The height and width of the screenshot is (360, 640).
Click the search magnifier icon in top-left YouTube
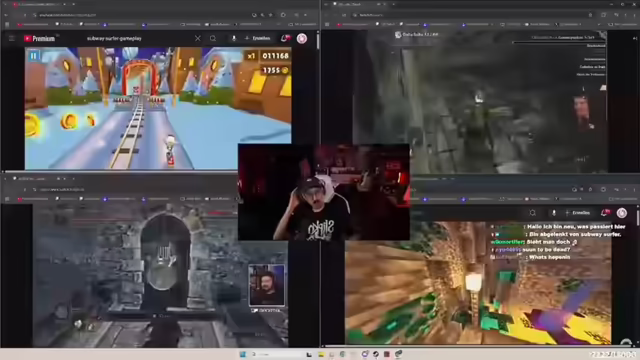(213, 38)
